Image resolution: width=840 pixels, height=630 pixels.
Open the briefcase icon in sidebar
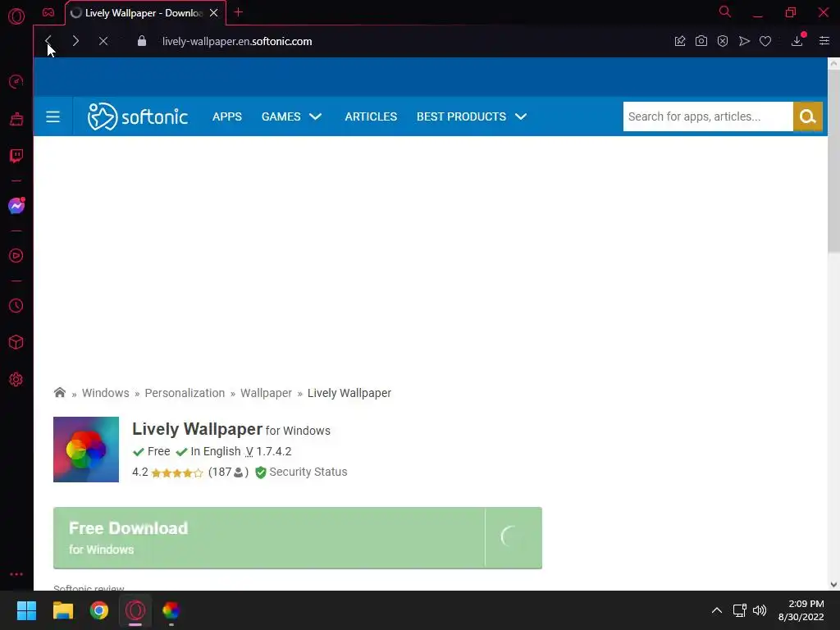coord(16,118)
